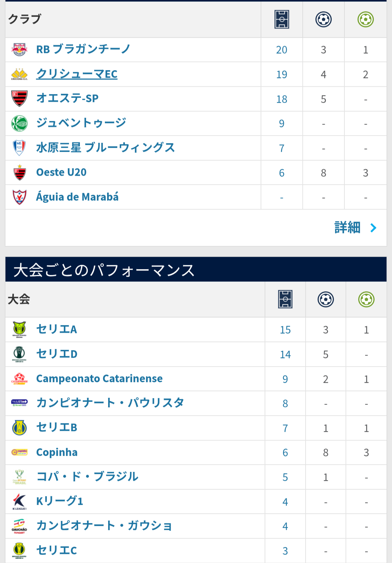Click the Suwon Bluewings crest icon
The image size is (392, 563).
tap(20, 148)
